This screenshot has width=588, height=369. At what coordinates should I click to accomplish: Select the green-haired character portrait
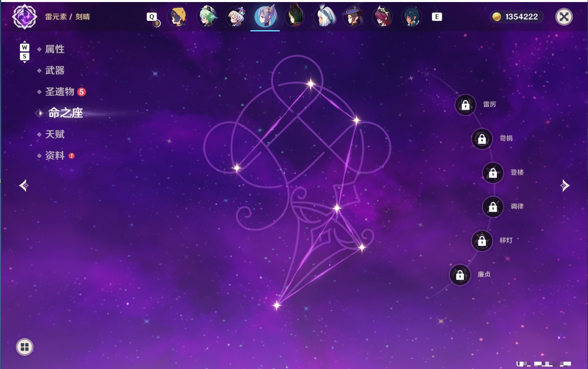(207, 17)
